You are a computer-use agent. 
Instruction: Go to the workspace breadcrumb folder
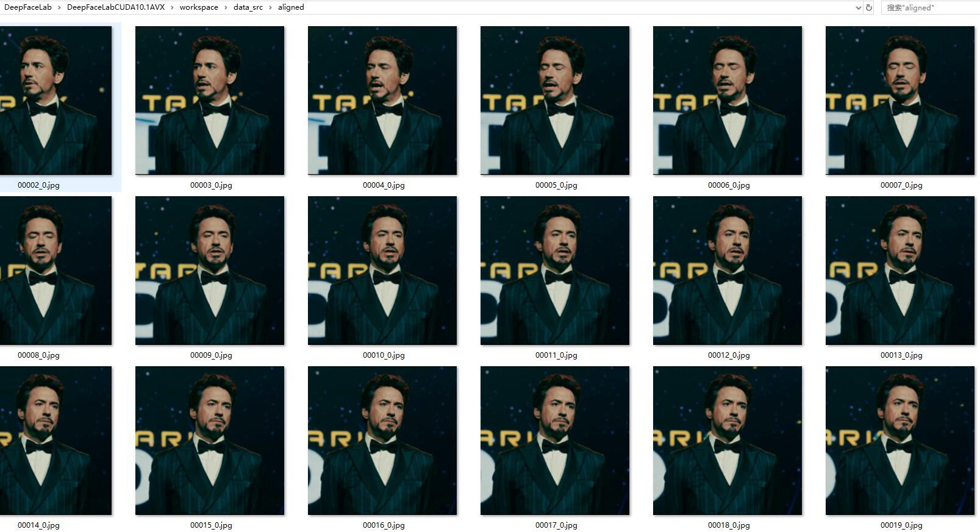tap(199, 7)
